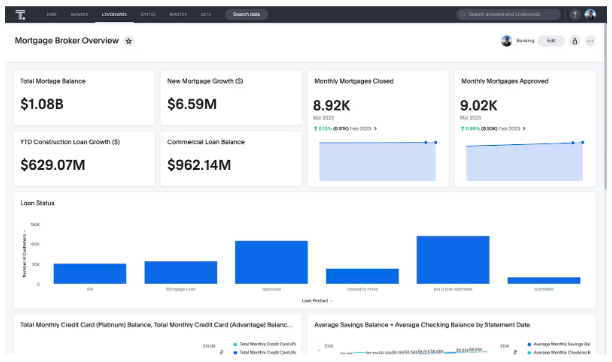Open the help question mark icon
Image resolution: width=612 pixels, height=362 pixels.
[x=574, y=14]
